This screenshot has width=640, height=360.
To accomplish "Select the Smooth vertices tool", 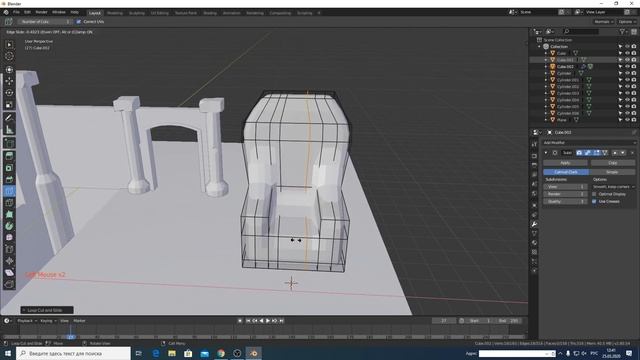I will 9,238.
